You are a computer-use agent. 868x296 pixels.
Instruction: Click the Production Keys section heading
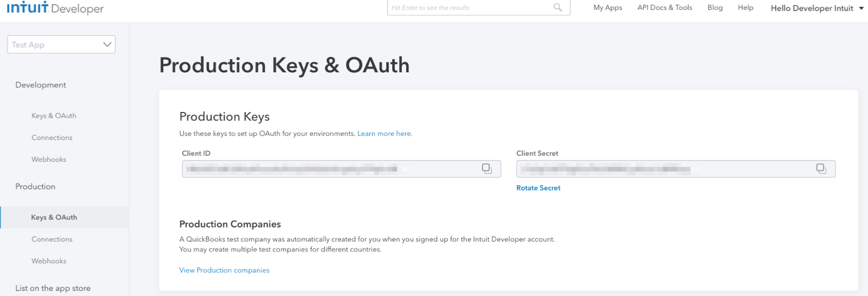(224, 116)
